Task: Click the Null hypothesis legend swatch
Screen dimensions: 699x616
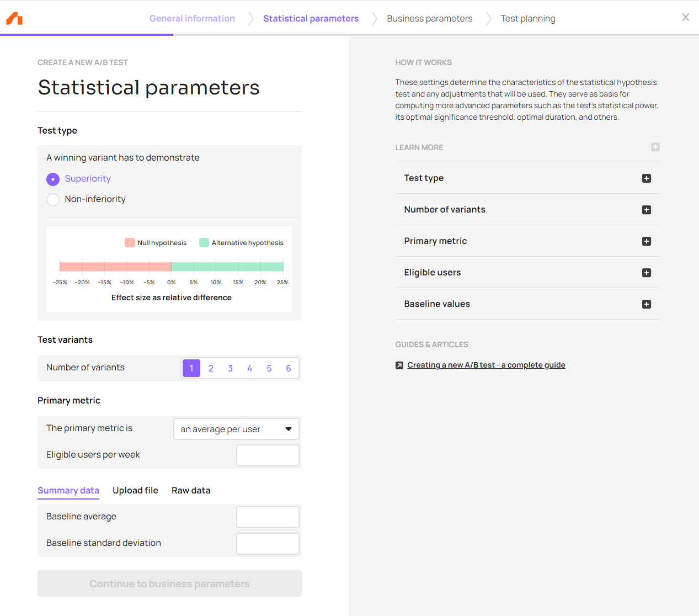Action: pos(130,243)
